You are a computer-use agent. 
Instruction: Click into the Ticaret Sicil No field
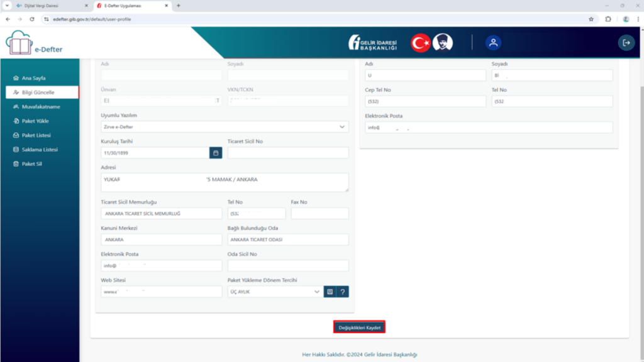(x=288, y=153)
